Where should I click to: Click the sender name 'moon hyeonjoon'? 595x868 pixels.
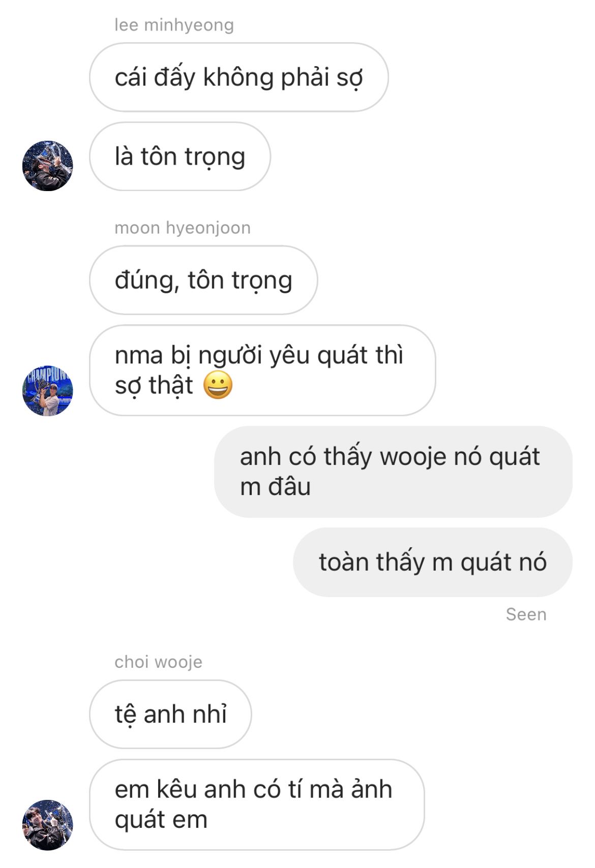point(183,228)
